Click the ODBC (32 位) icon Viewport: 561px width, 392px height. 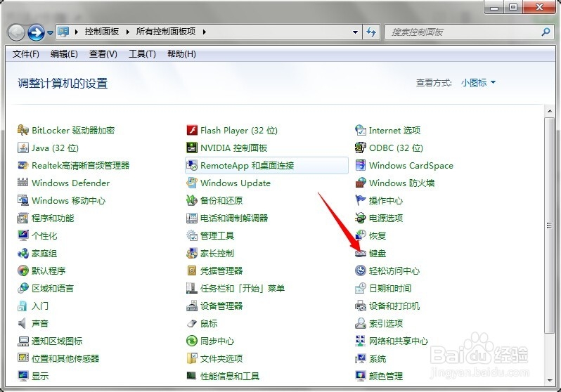[x=360, y=148]
